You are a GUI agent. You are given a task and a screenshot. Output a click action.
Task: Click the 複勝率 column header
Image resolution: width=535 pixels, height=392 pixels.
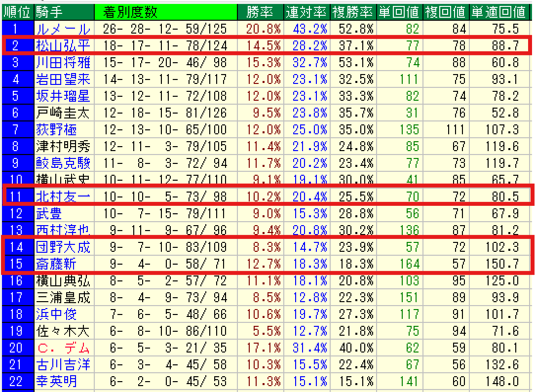tap(353, 12)
